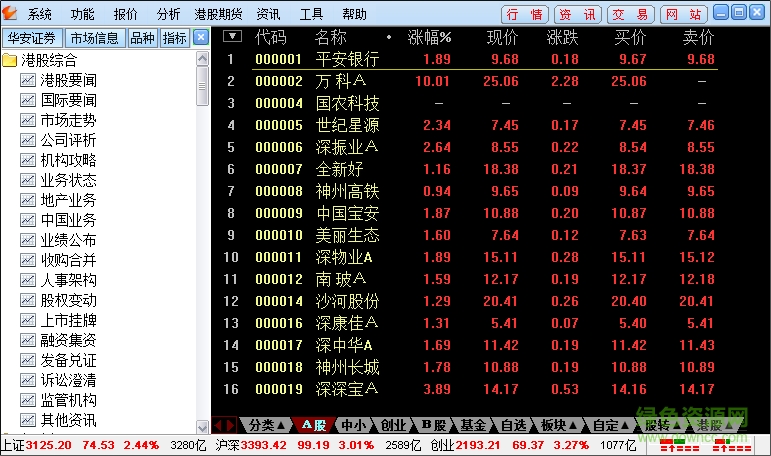Viewport: 771px width, 456px height.
Task: Click the 收购合并 chart icon
Action: tap(28, 260)
